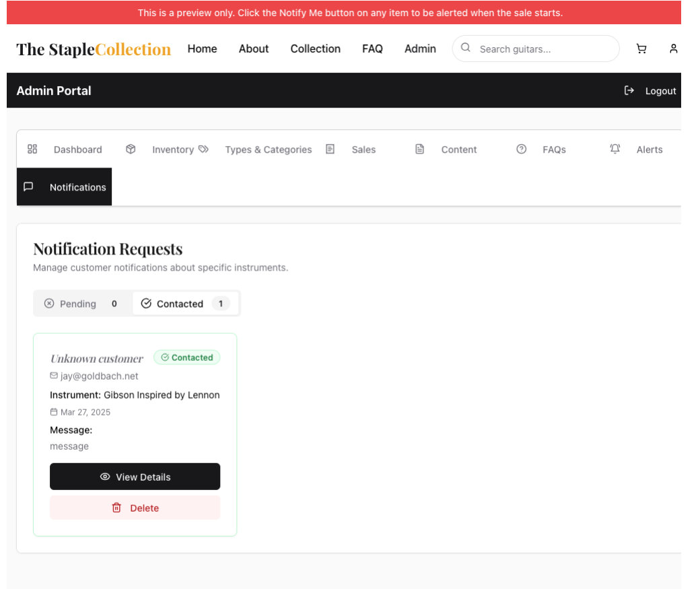This screenshot has width=700, height=589.
Task: Click The Staple Collection logo
Action: [94, 49]
